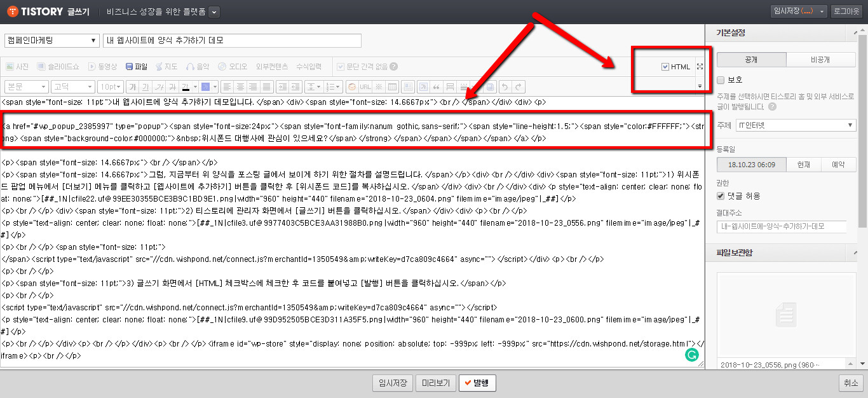Enable the 보호 protection checkbox
Screen dimensions: 868x398
point(721,80)
